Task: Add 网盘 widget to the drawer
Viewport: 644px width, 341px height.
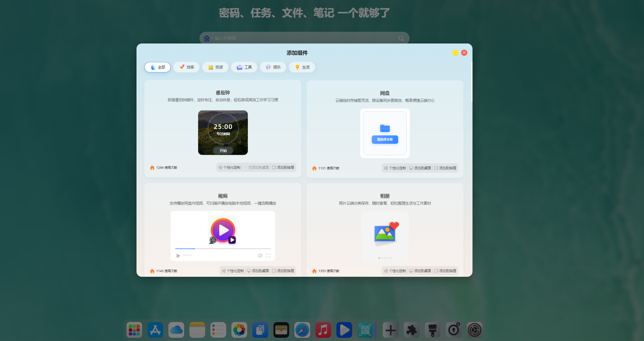Action: 445,168
